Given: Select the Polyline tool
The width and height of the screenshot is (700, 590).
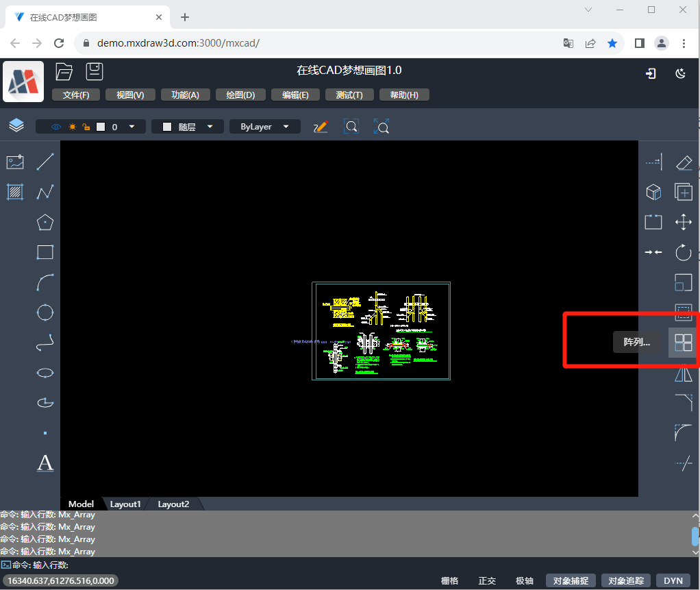Looking at the screenshot, I should pos(45,193).
